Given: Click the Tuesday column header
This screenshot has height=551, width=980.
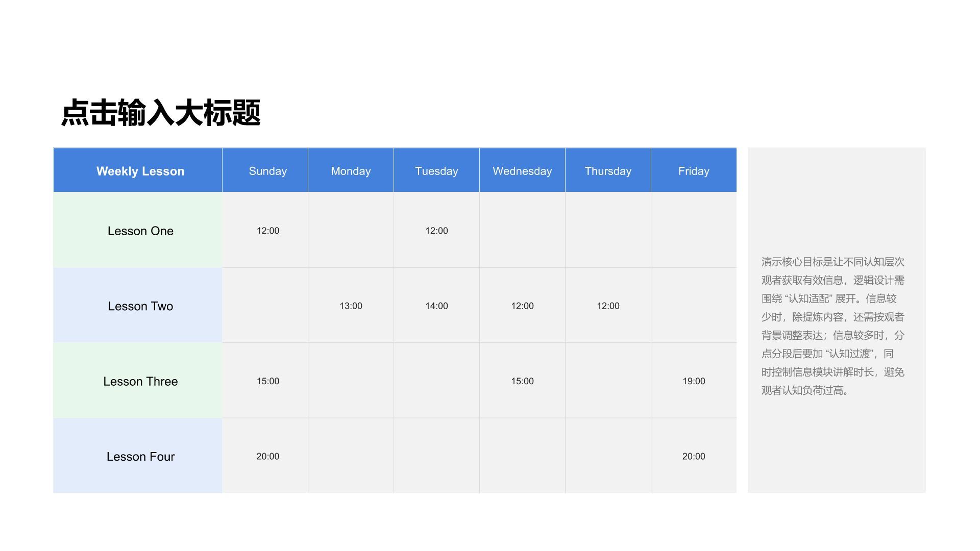Looking at the screenshot, I should click(x=436, y=170).
